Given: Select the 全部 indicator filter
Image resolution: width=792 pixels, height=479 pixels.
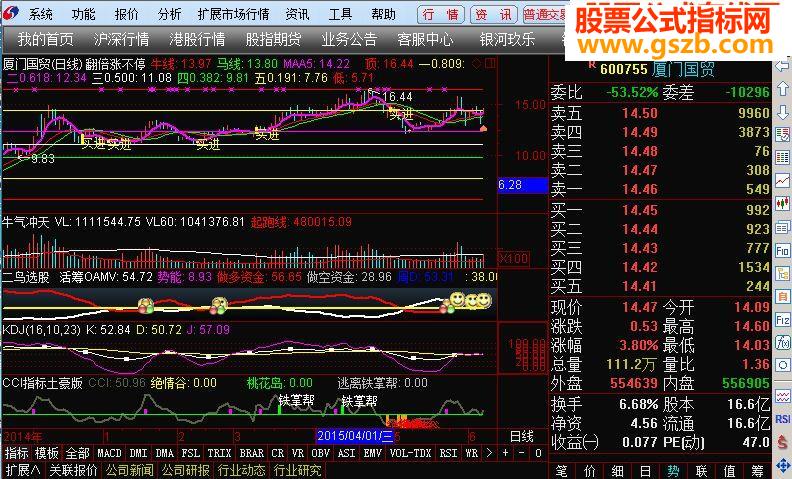Looking at the screenshot, I should pos(77,453).
